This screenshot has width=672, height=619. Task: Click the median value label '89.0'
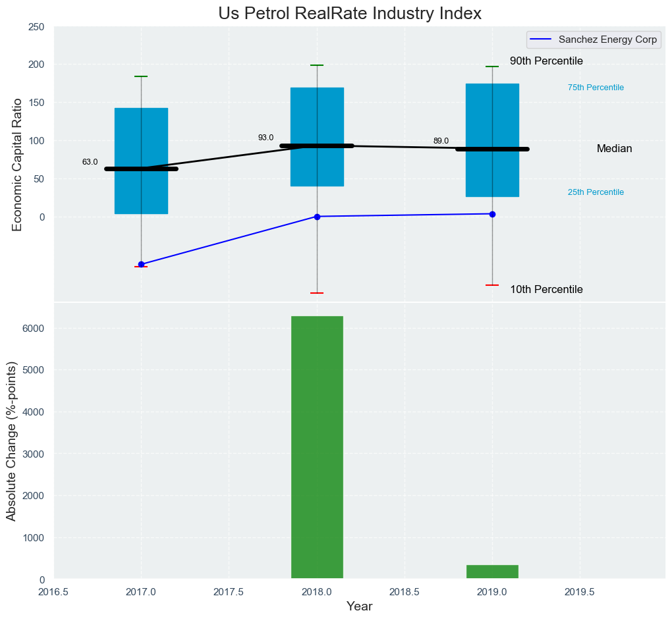pyautogui.click(x=441, y=141)
